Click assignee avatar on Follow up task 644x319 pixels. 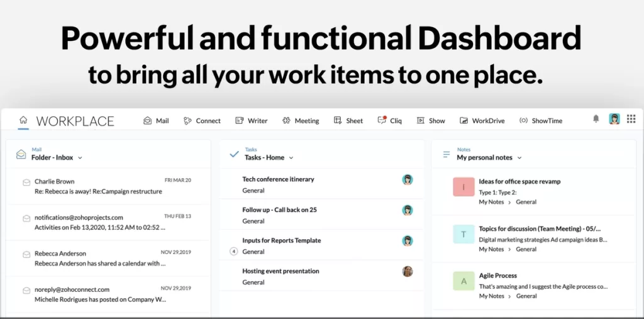tap(408, 210)
